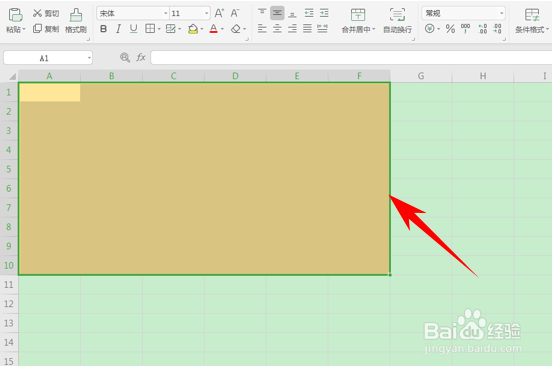Viewport: 553px width, 368px height.
Task: Select row 1 header
Action: (x=9, y=92)
